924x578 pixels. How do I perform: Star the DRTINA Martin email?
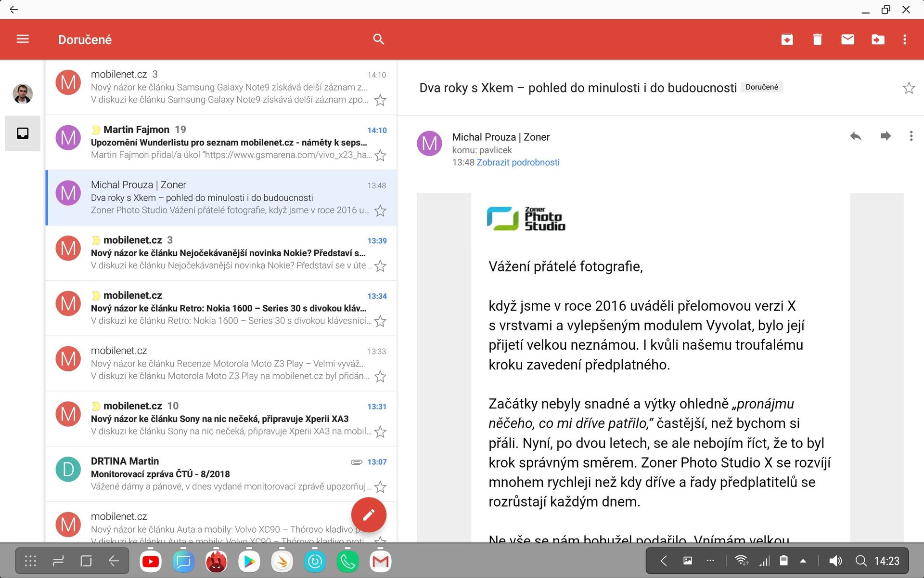(x=380, y=487)
